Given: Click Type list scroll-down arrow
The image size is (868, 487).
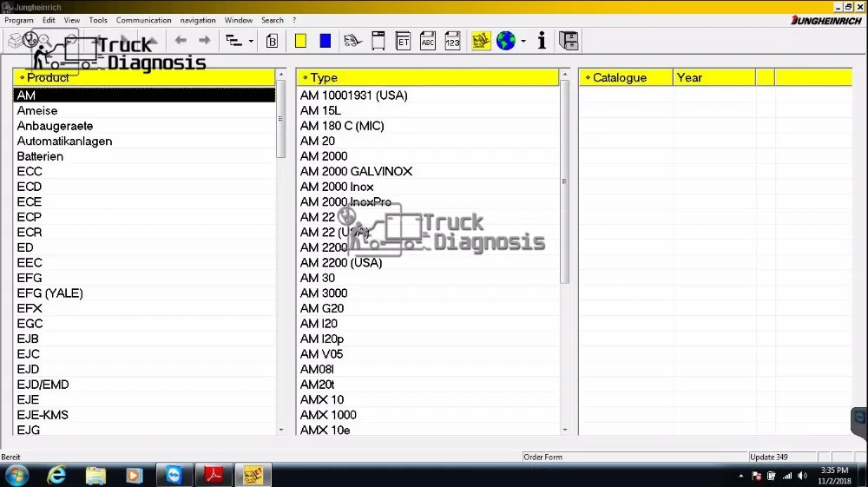Looking at the screenshot, I should (565, 430).
